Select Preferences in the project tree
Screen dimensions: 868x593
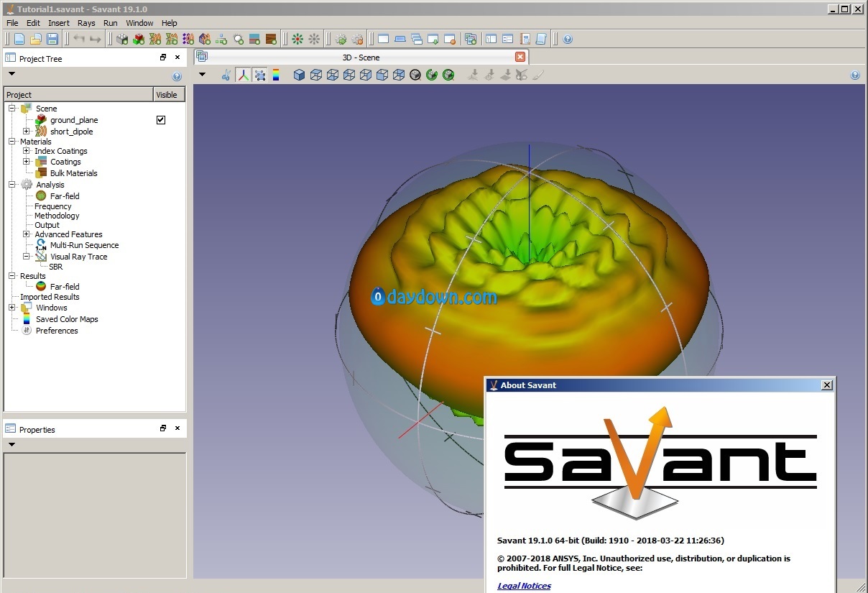click(57, 331)
